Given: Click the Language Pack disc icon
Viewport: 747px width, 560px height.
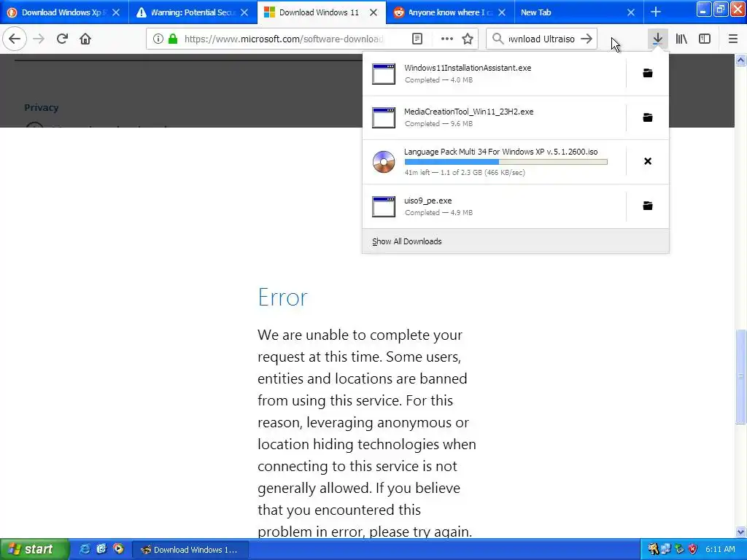Looking at the screenshot, I should 384,161.
